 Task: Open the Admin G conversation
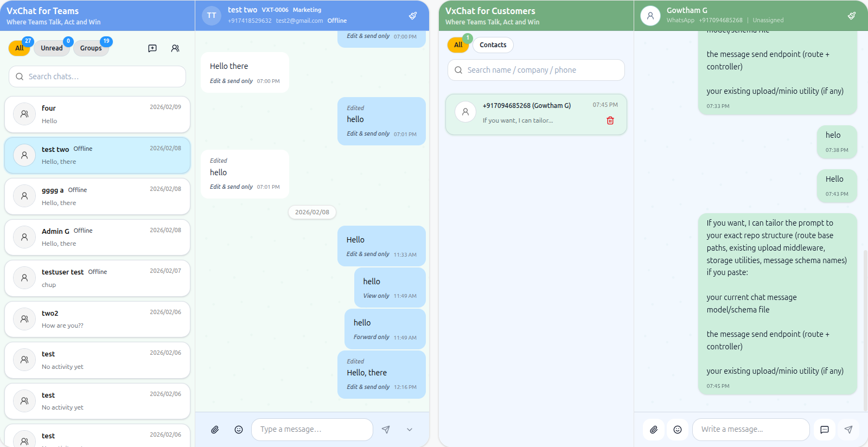[97, 237]
